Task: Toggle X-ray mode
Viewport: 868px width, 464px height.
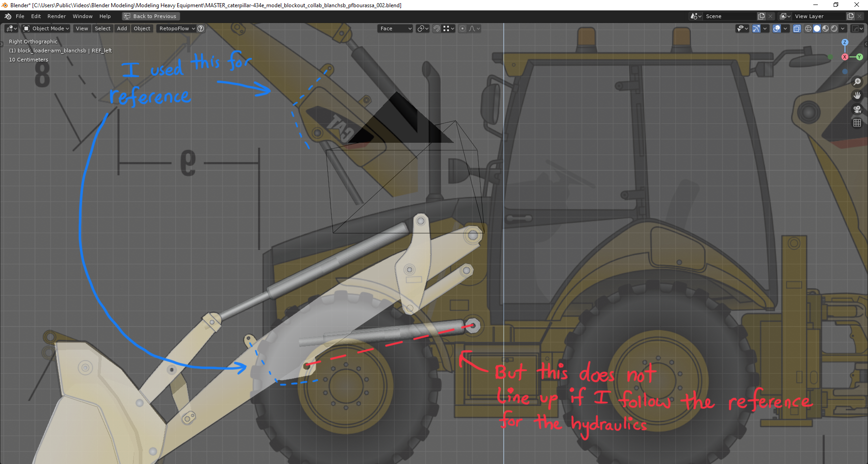Action: tap(797, 28)
